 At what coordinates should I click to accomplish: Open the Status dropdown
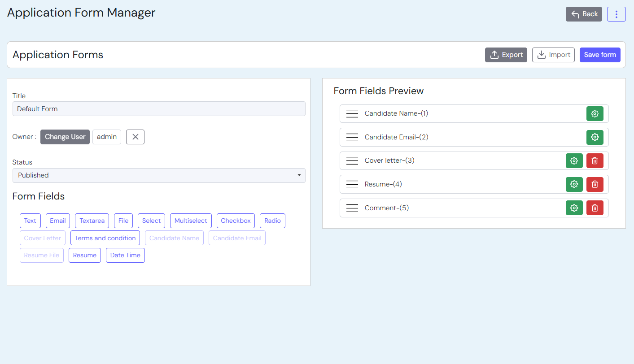point(159,175)
